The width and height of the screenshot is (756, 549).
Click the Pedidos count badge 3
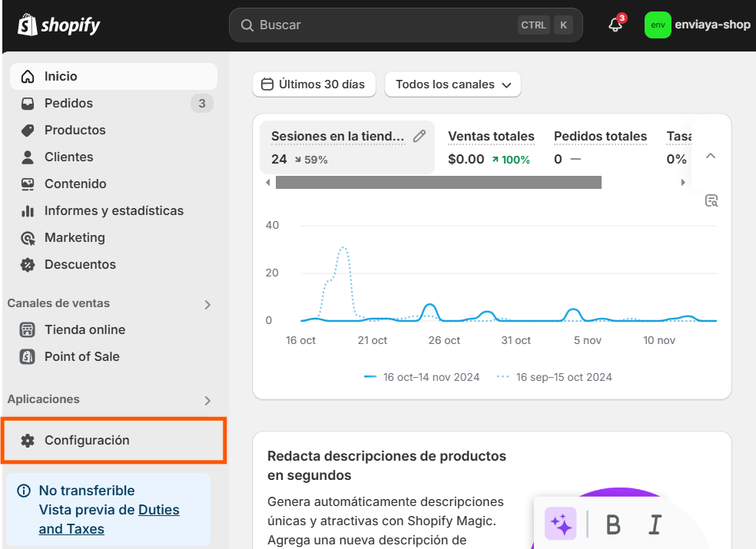(202, 103)
